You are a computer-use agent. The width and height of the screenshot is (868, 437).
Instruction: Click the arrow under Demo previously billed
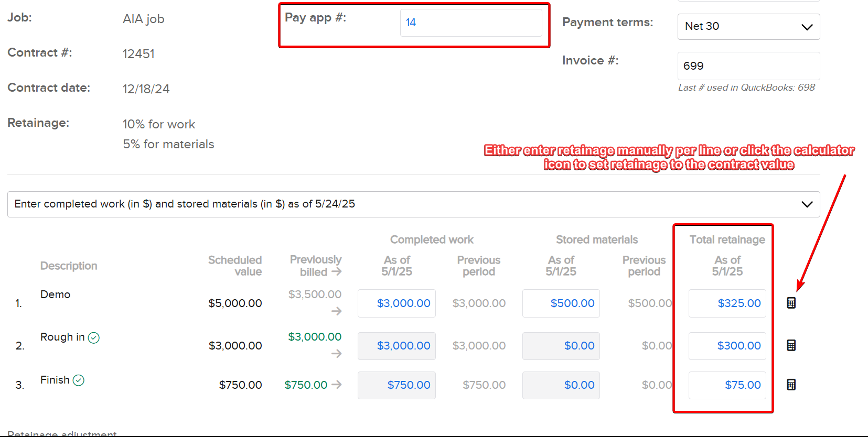click(x=336, y=311)
